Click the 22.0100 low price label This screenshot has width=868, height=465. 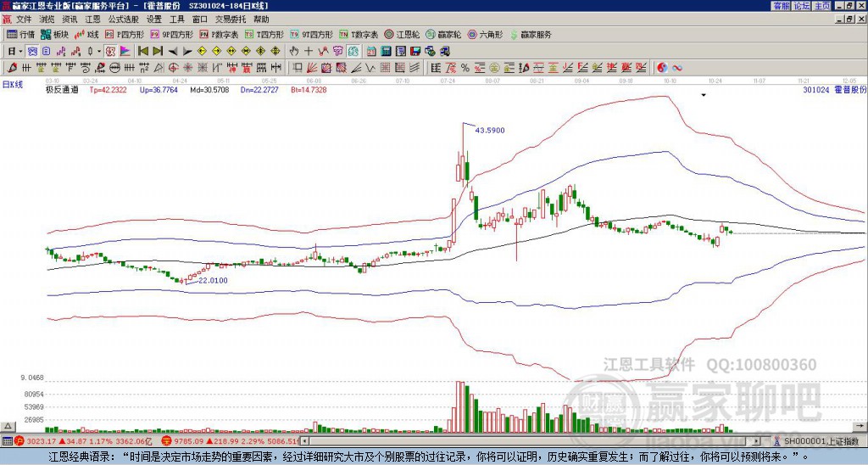(x=213, y=280)
